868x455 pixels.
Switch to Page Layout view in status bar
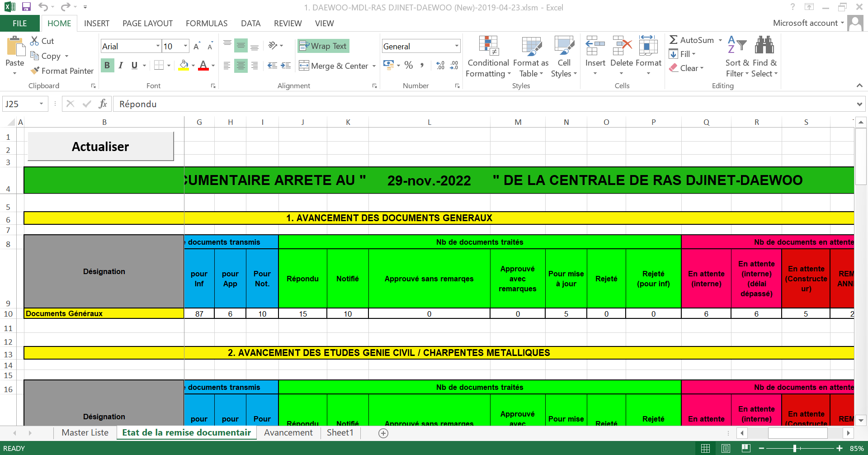pos(726,448)
